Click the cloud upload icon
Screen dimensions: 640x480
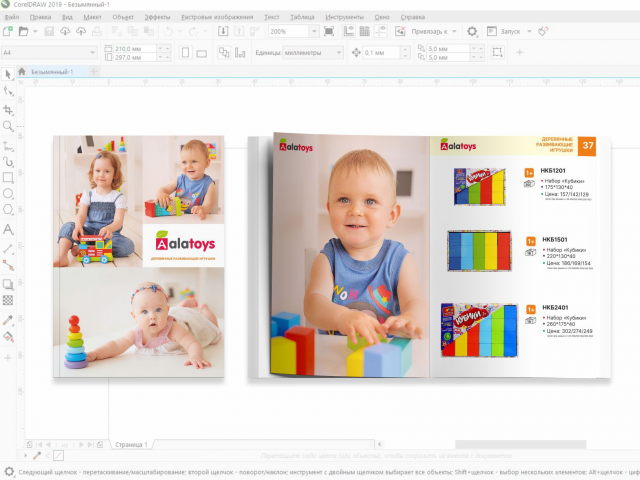pyautogui.click(x=81, y=31)
